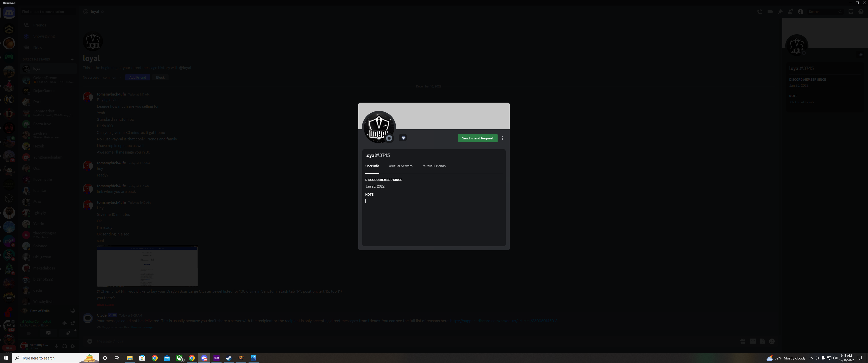
Task: Create a new direct message with plus icon
Action: [x=72, y=59]
